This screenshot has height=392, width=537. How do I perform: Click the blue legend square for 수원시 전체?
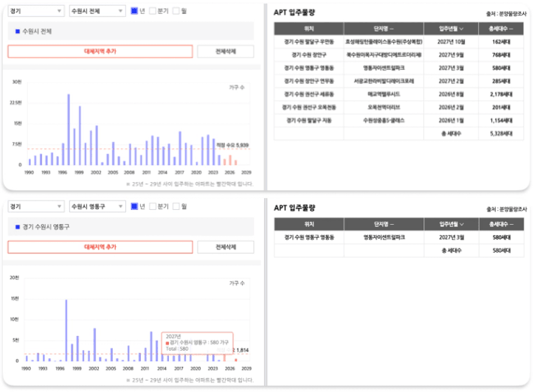pos(18,32)
